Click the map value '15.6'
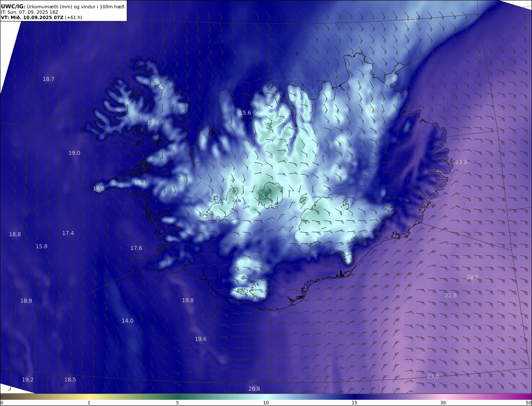The width and height of the screenshot is (532, 406). coord(245,113)
